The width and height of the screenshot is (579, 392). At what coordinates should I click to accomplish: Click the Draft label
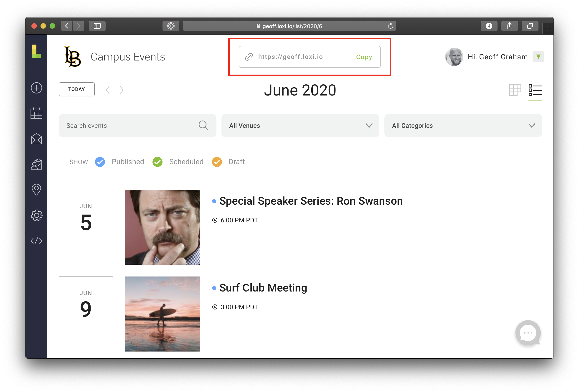[236, 162]
